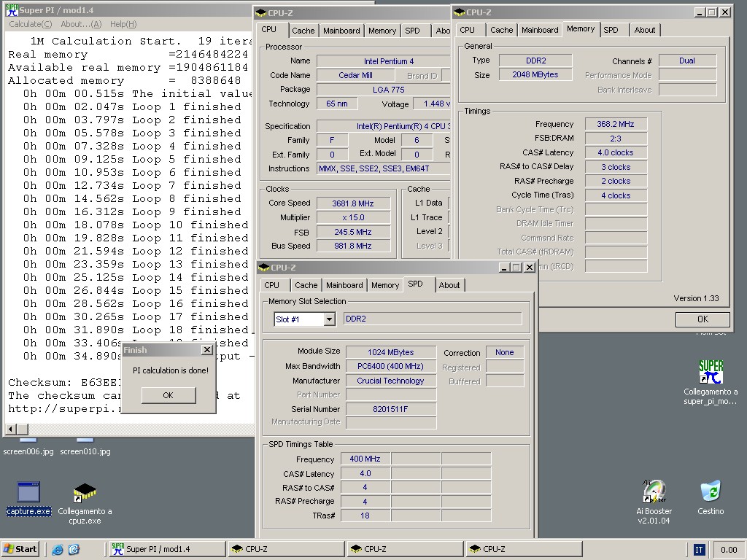
Task: Click the FSB:DRAM 2:3 field
Action: [x=616, y=139]
